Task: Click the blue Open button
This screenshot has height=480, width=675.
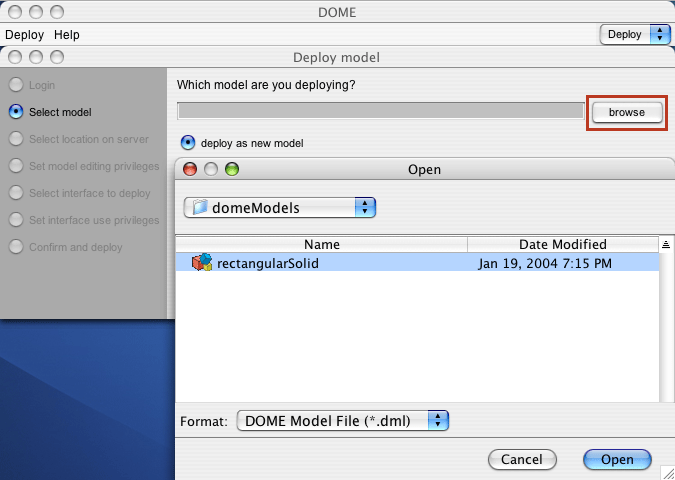Action: (x=617, y=459)
